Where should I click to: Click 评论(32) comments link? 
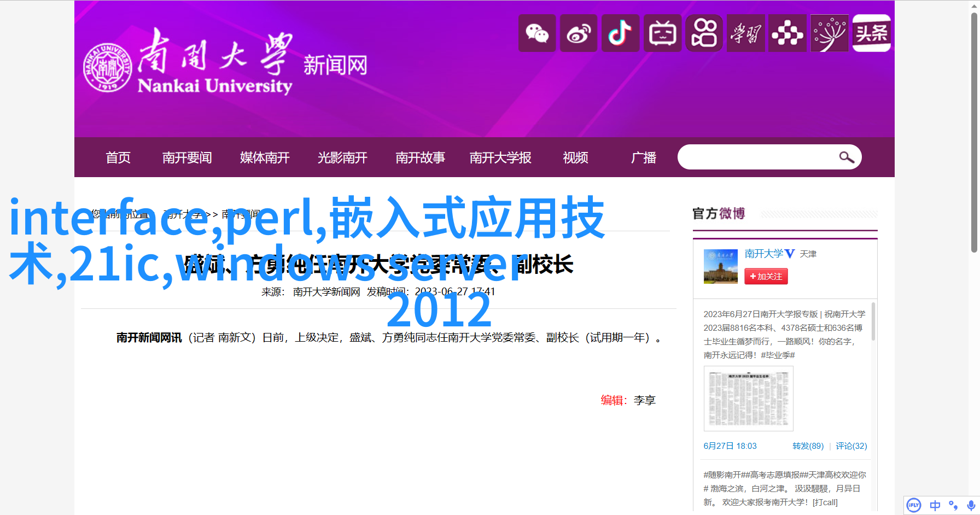851,446
